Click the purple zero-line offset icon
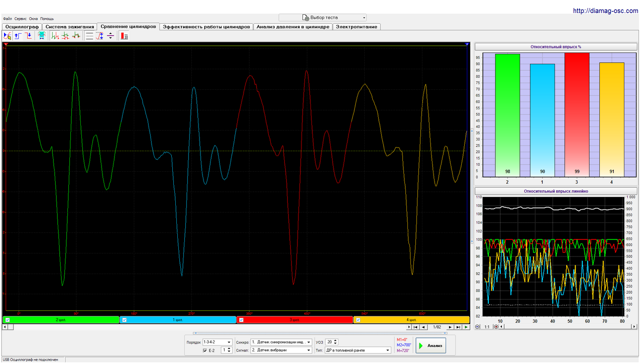The width and height of the screenshot is (643, 364). point(111,36)
